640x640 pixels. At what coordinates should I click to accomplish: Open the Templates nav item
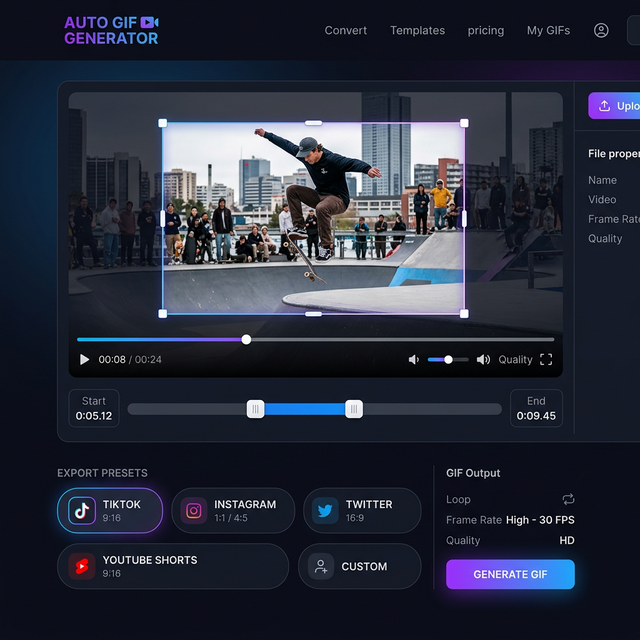(417, 31)
